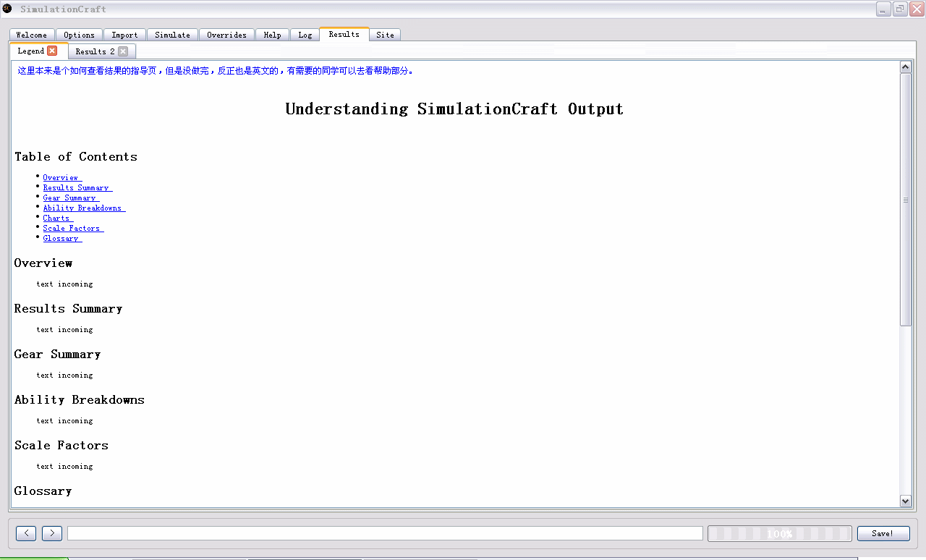
Task: Jump to the Results Summary link
Action: coord(77,187)
